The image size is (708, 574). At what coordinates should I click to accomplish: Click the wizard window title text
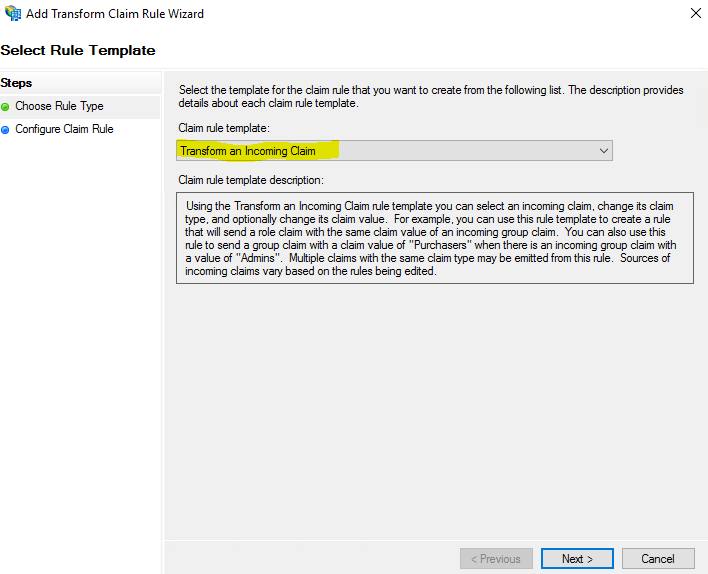pyautogui.click(x=115, y=14)
